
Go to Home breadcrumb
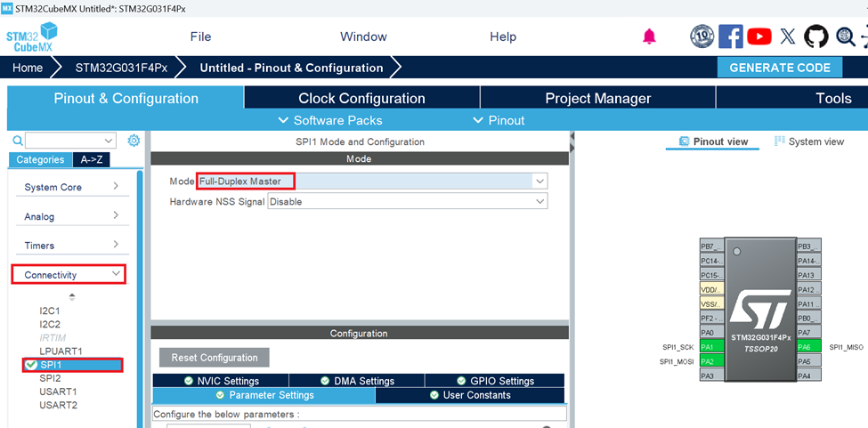(x=28, y=68)
